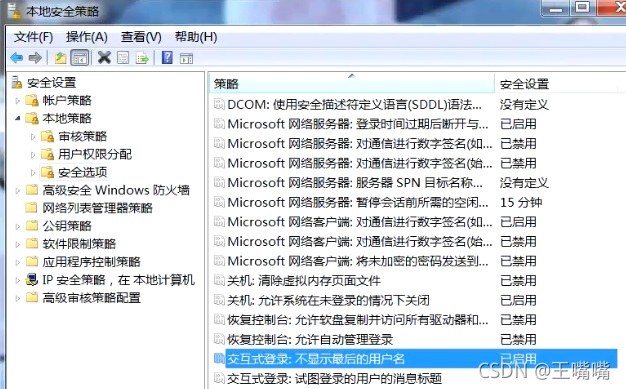This screenshot has height=389, width=626.
Task: Expand the 公钥策略 tree node
Action: coord(18,226)
